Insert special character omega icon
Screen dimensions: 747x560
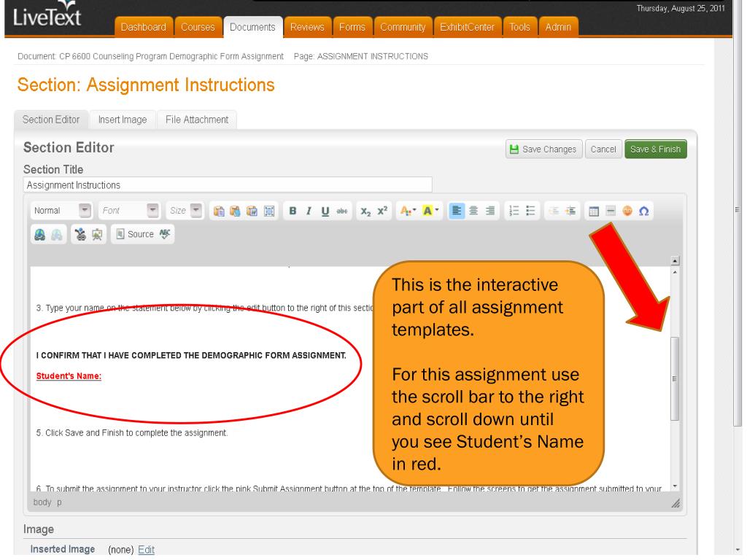643,211
